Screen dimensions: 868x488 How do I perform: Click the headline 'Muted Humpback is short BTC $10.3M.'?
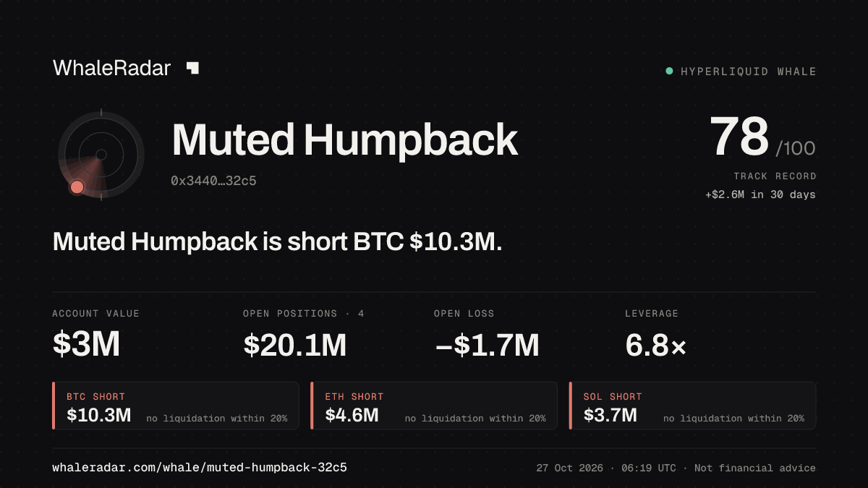(x=278, y=242)
